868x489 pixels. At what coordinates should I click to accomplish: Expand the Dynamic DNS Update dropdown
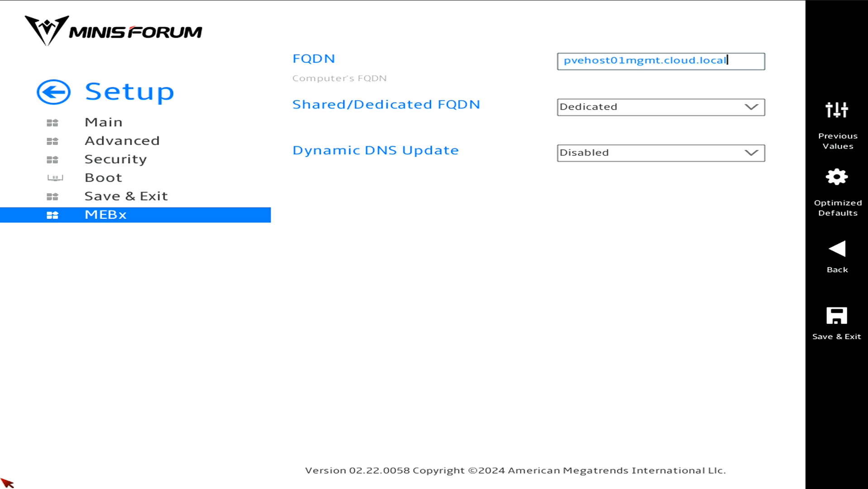coord(660,153)
